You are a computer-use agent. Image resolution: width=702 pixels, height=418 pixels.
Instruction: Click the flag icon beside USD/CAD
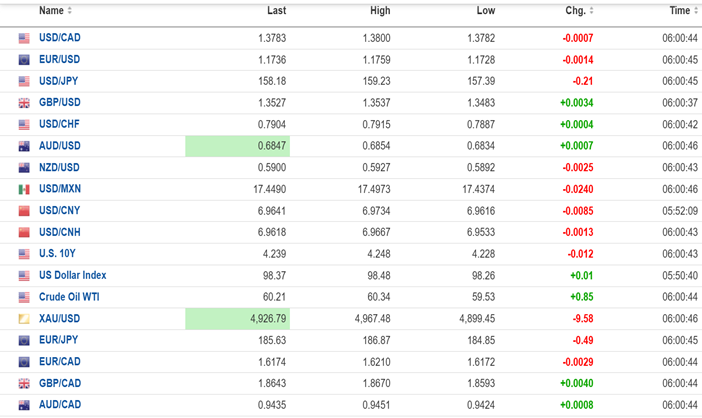[24, 38]
